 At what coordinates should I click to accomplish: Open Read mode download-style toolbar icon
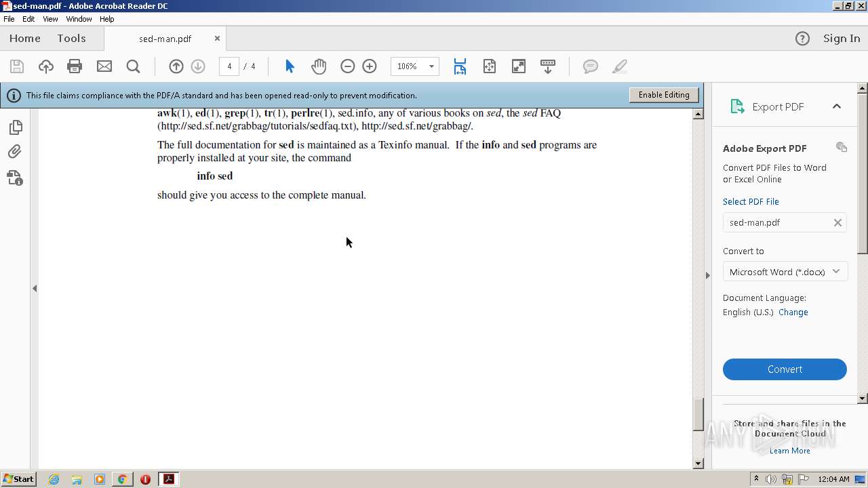point(548,66)
